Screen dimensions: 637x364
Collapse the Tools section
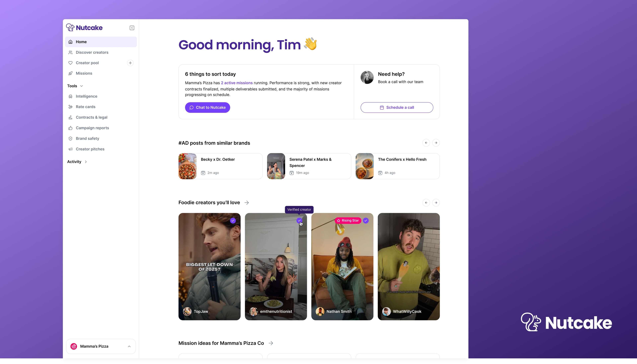pyautogui.click(x=75, y=86)
